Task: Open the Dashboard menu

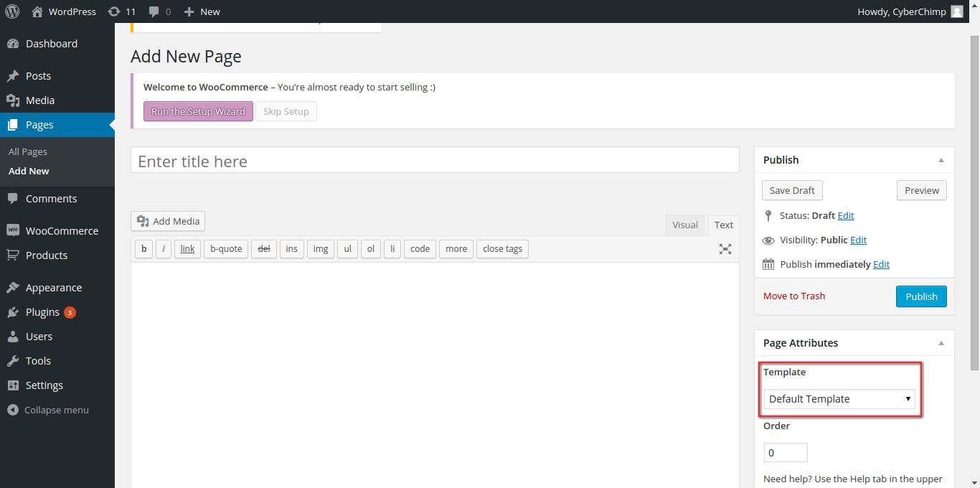Action: click(x=57, y=44)
